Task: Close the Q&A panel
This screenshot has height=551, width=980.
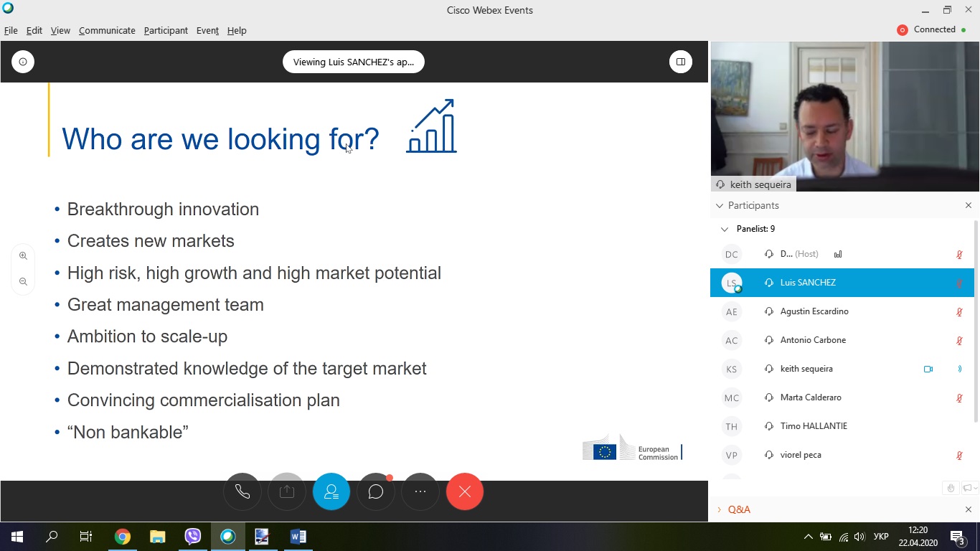Action: click(x=969, y=509)
